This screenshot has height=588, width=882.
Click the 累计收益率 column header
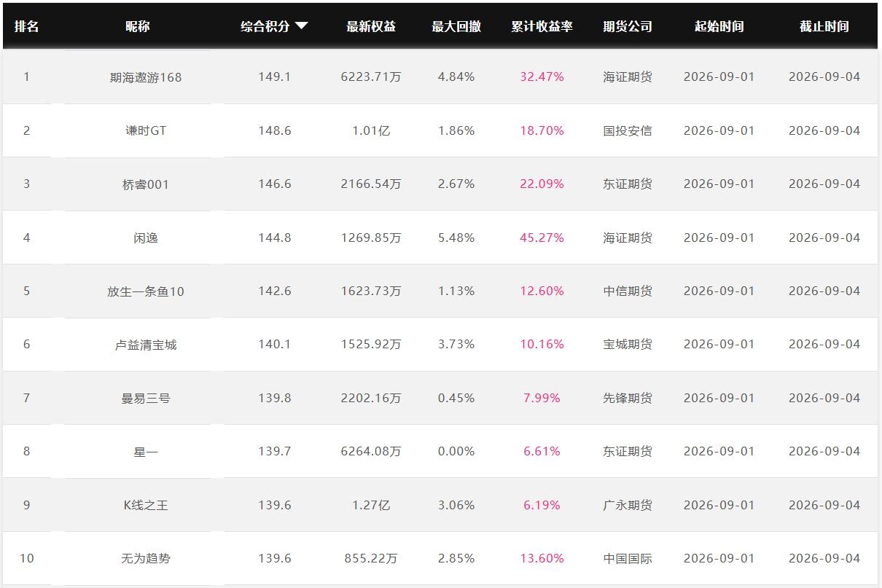[x=542, y=26]
